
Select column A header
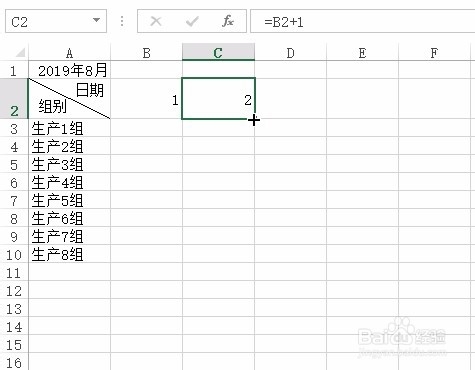click(69, 53)
